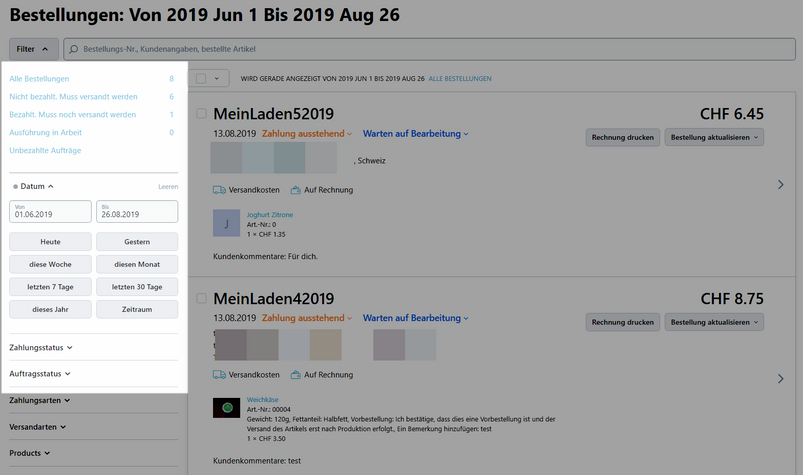Click the Versandkosten truck icon in first order
This screenshot has width=803, height=475.
[x=219, y=190]
